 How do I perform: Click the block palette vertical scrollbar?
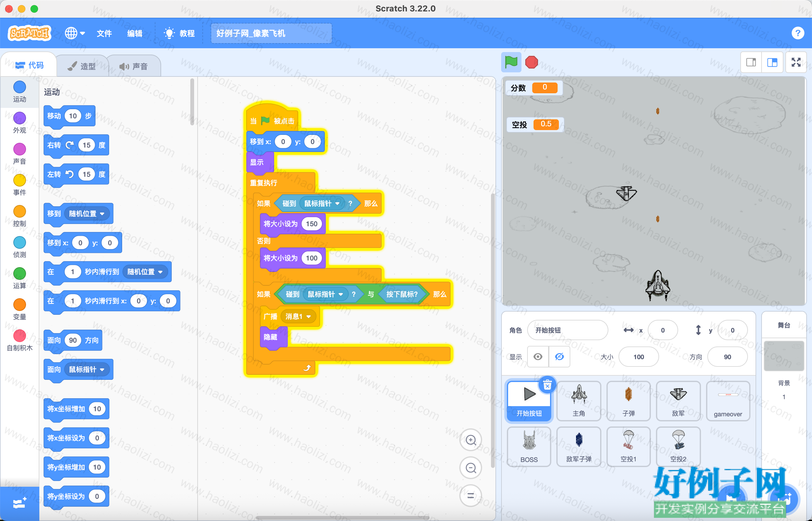(x=192, y=102)
